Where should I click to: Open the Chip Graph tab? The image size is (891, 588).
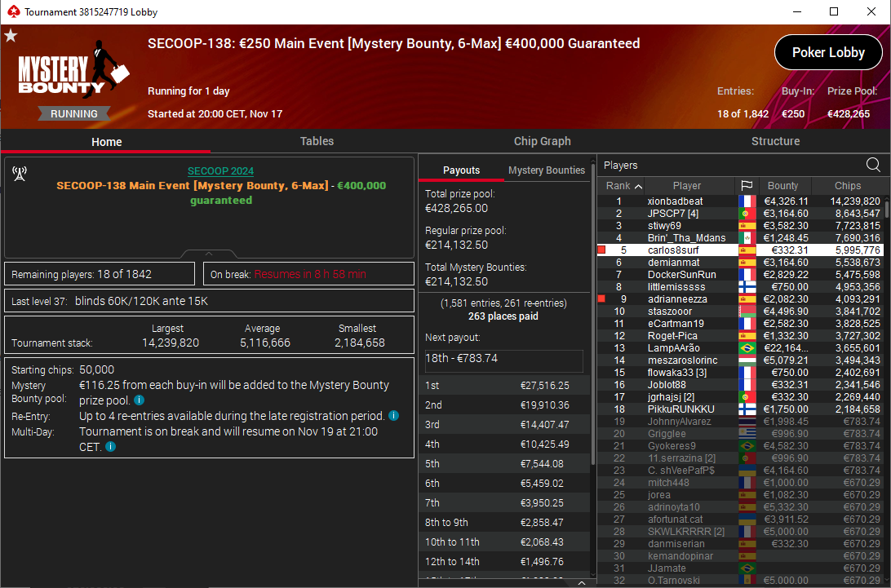[x=542, y=141]
